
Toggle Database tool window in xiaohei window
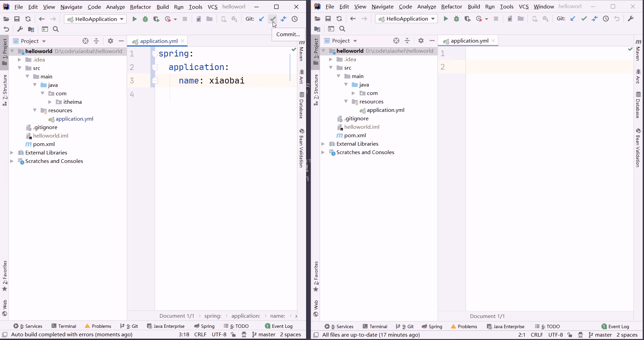click(638, 105)
